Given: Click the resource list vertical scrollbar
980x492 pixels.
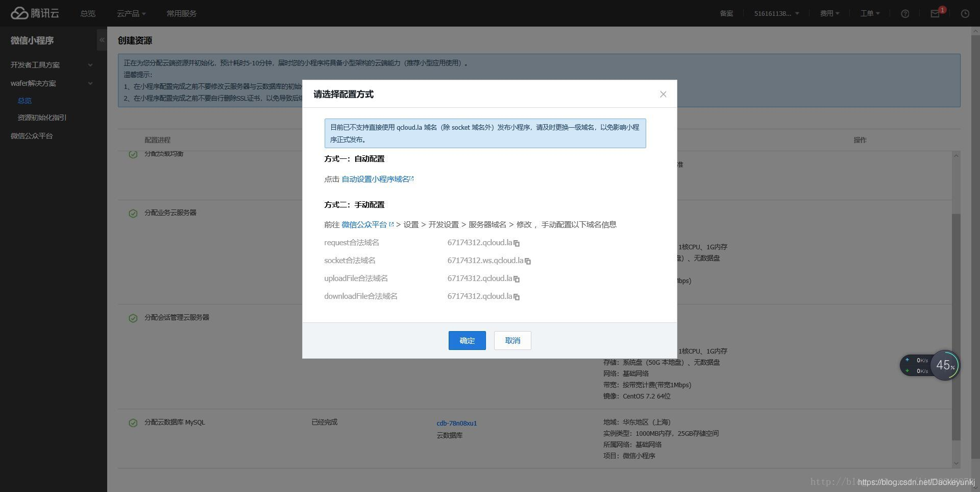Looking at the screenshot, I should point(956,327).
